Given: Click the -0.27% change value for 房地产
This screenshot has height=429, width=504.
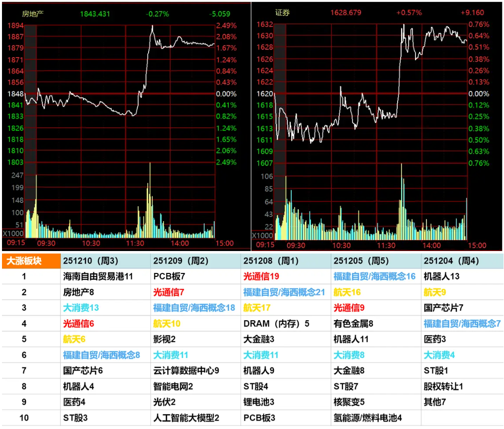Looking at the screenshot, I should pyautogui.click(x=157, y=13).
